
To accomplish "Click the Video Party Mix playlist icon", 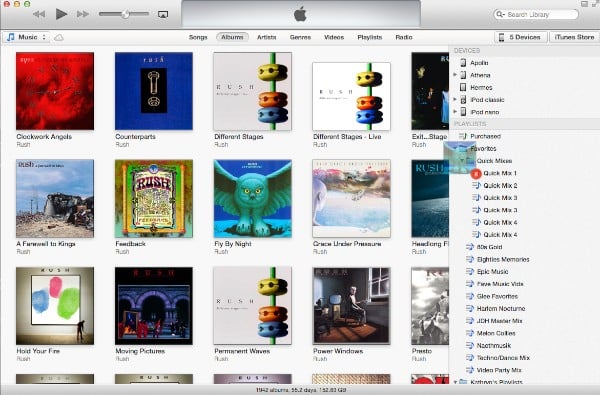I will [470, 370].
